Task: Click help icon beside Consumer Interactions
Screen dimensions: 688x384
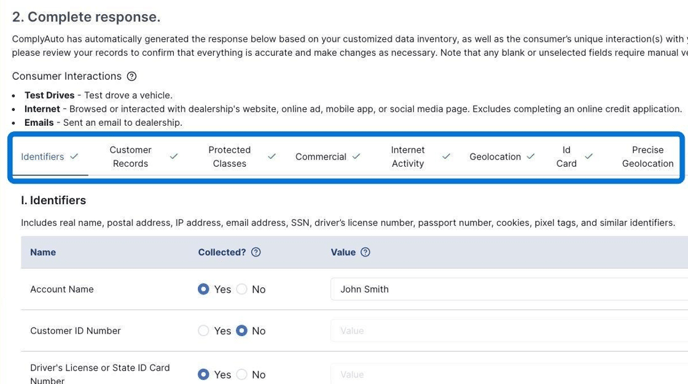Action: (x=132, y=76)
